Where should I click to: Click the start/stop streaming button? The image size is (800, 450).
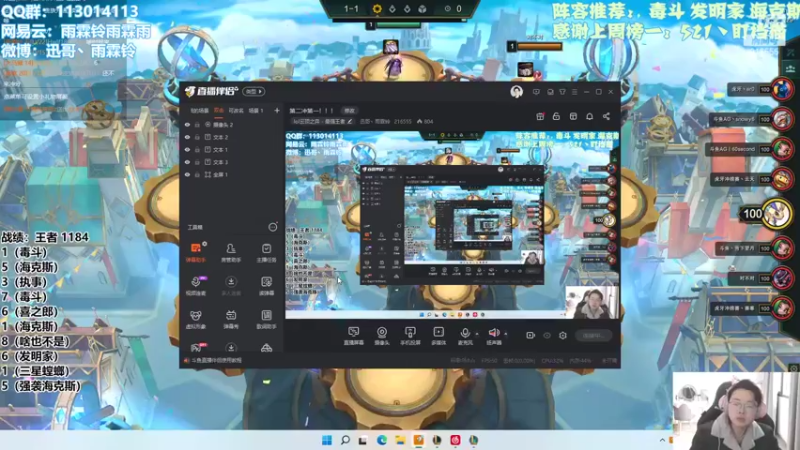click(x=594, y=336)
